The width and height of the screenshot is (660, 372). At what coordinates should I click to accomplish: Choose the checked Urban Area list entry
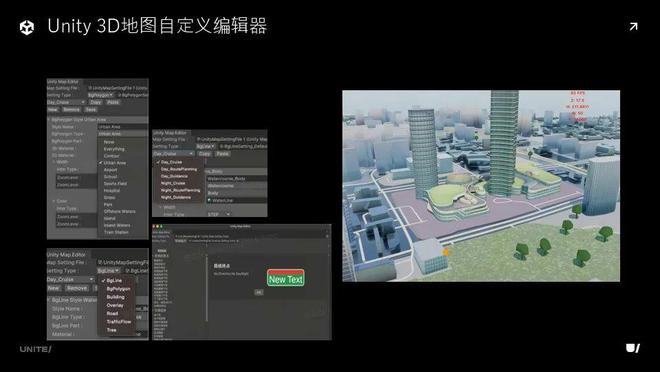[x=114, y=163]
